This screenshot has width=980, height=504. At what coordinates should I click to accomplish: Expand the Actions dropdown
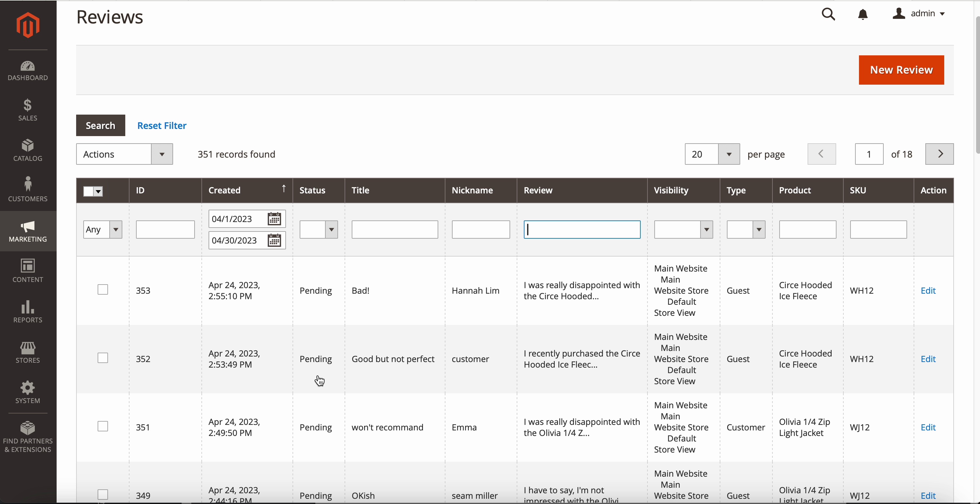coord(124,154)
